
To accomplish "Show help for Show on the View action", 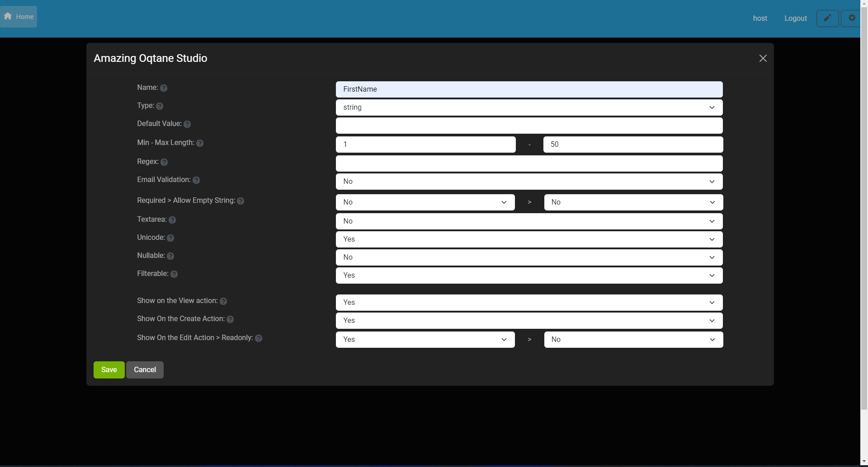I will [223, 301].
